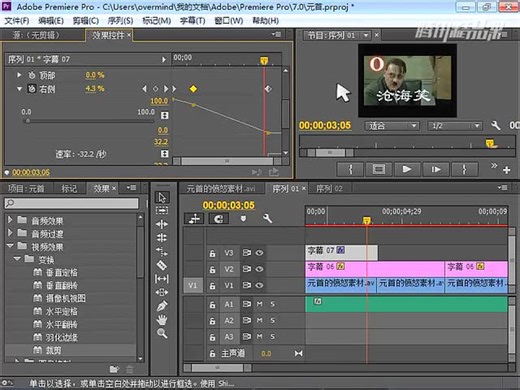The height and width of the screenshot is (390, 520).
Task: Mute audio track A1
Action: point(259,304)
